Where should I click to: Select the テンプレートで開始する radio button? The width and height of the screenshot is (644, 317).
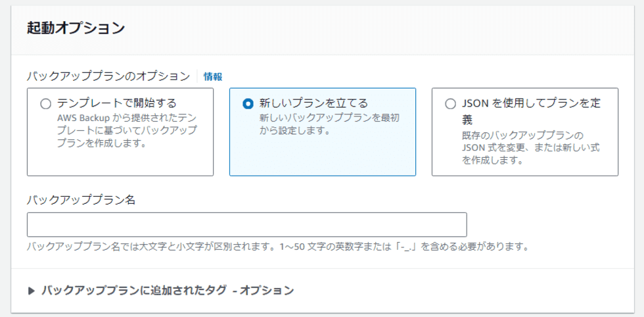(45, 103)
